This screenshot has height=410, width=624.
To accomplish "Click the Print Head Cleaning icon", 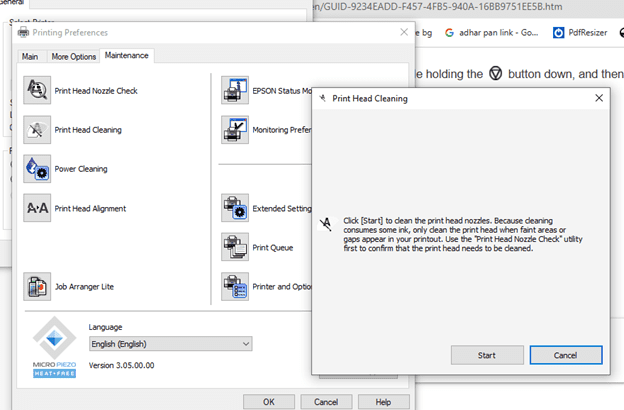I will [37, 129].
